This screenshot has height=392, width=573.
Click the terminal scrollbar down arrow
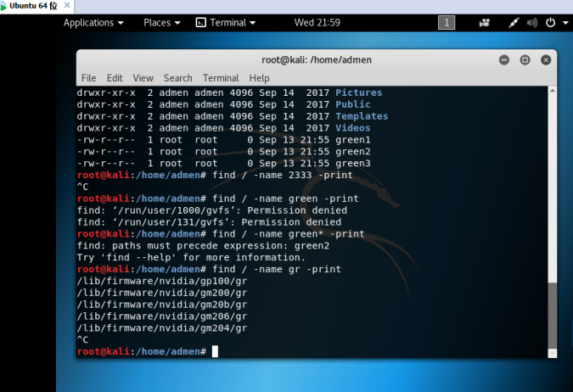pos(553,353)
